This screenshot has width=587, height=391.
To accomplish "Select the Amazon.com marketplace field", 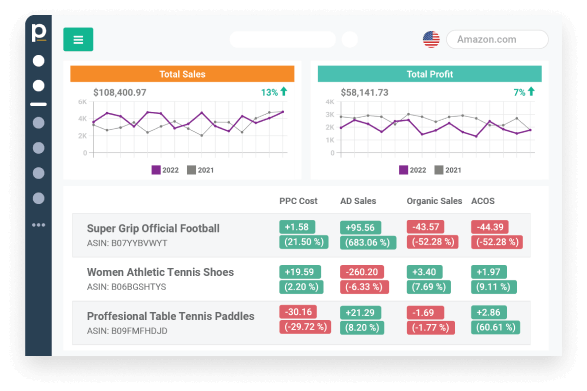I will pyautogui.click(x=498, y=39).
